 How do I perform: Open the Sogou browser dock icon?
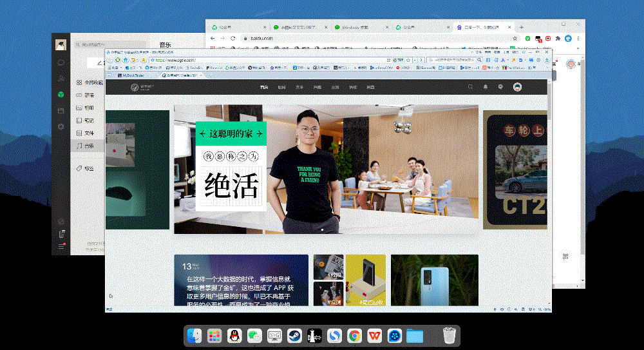334,336
